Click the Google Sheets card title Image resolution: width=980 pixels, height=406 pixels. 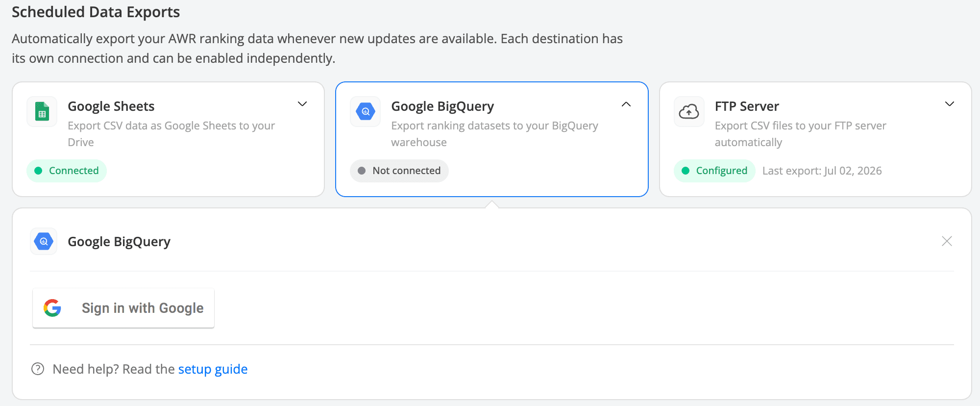(x=111, y=106)
